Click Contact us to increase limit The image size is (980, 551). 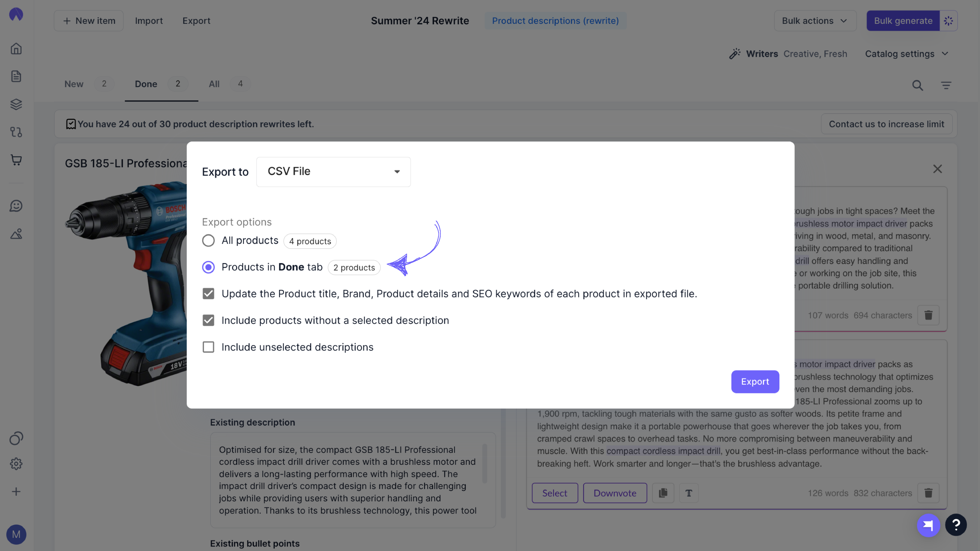(x=887, y=124)
